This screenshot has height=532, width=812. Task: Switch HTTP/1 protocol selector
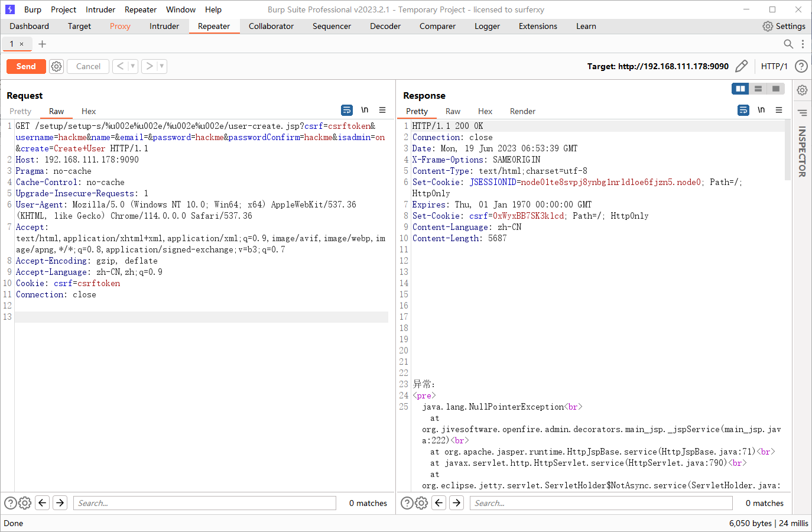click(x=774, y=66)
